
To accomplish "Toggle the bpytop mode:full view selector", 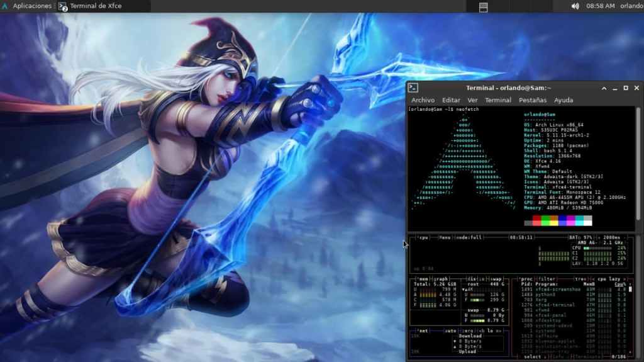I will point(468,237).
